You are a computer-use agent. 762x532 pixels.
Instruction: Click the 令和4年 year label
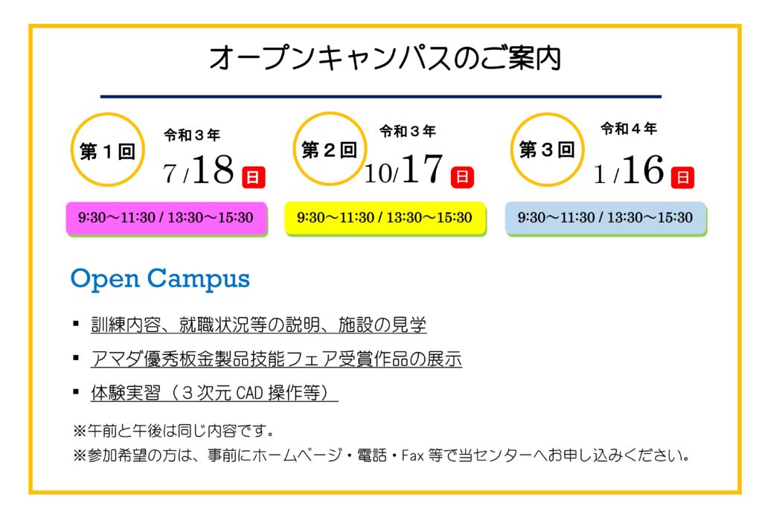pyautogui.click(x=628, y=129)
